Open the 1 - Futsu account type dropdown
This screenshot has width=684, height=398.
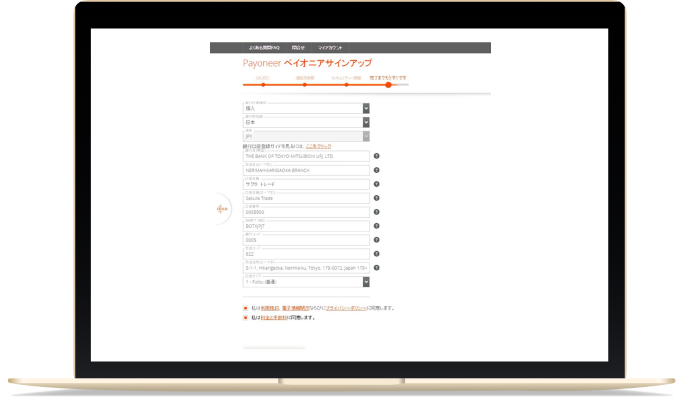click(x=306, y=282)
